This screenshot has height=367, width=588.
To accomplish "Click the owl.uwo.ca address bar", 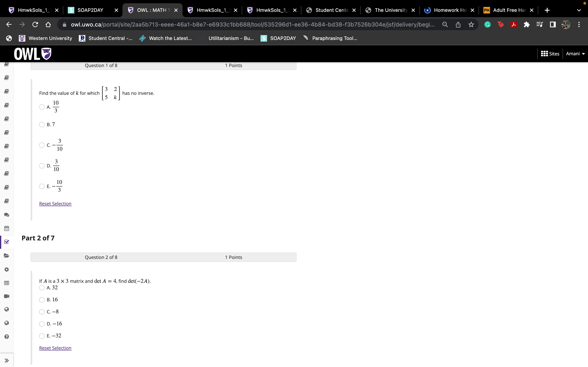I will click(253, 24).
